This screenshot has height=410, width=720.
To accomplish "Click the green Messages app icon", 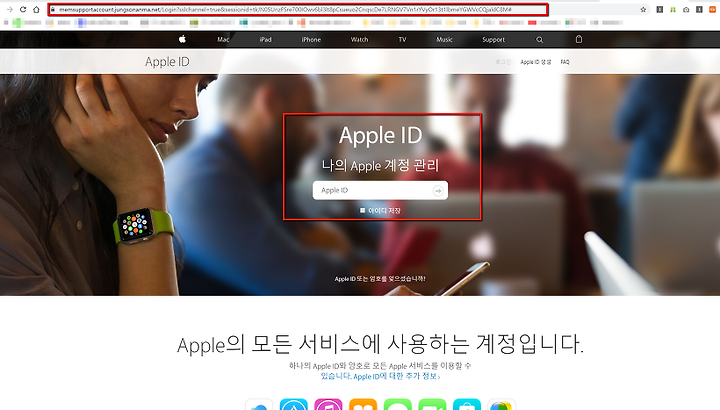I will tap(398, 405).
